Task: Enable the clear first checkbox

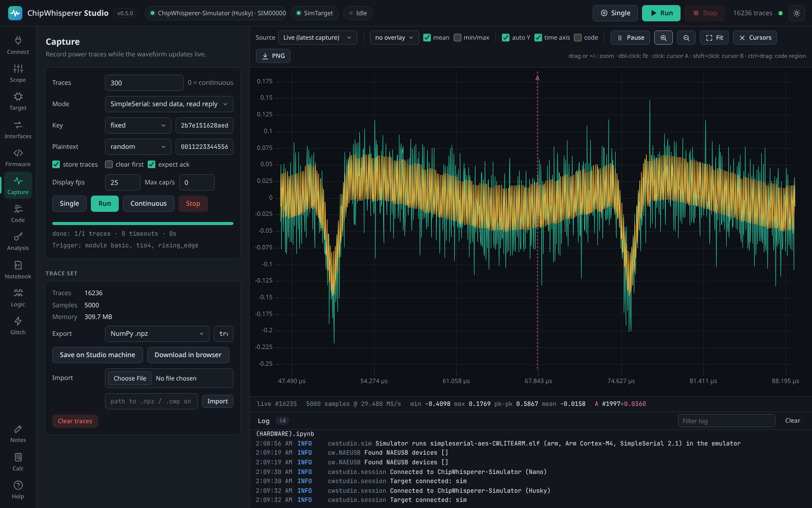Action: tap(109, 165)
